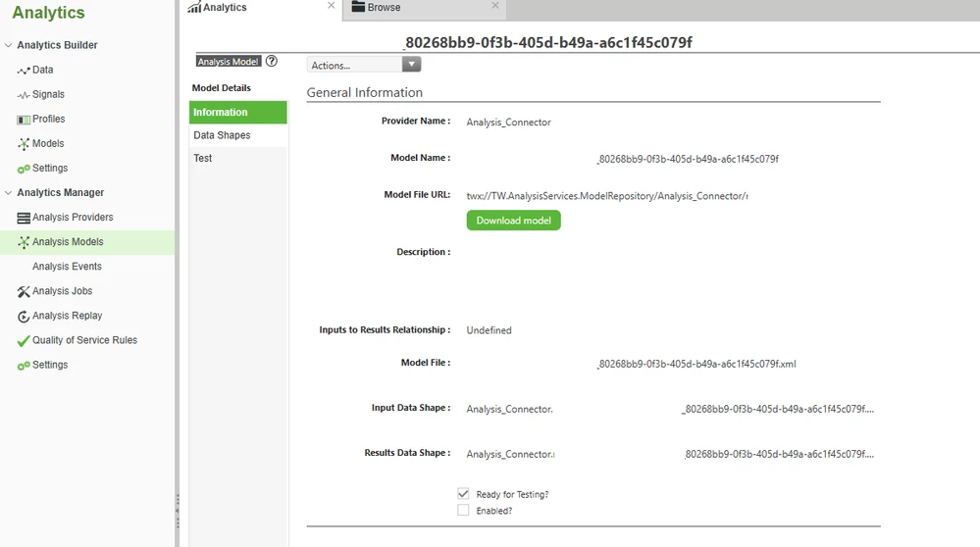Select the Information menu item
980x547 pixels.
coord(238,113)
